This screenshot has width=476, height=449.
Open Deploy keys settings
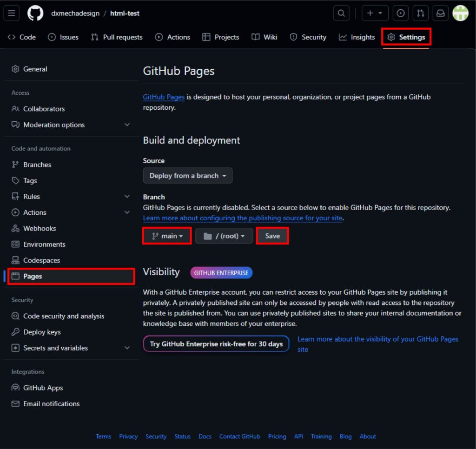coord(71,332)
